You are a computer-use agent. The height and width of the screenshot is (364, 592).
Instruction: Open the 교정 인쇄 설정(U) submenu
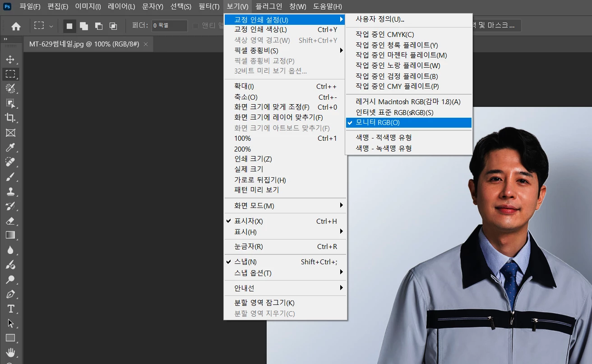(286, 20)
